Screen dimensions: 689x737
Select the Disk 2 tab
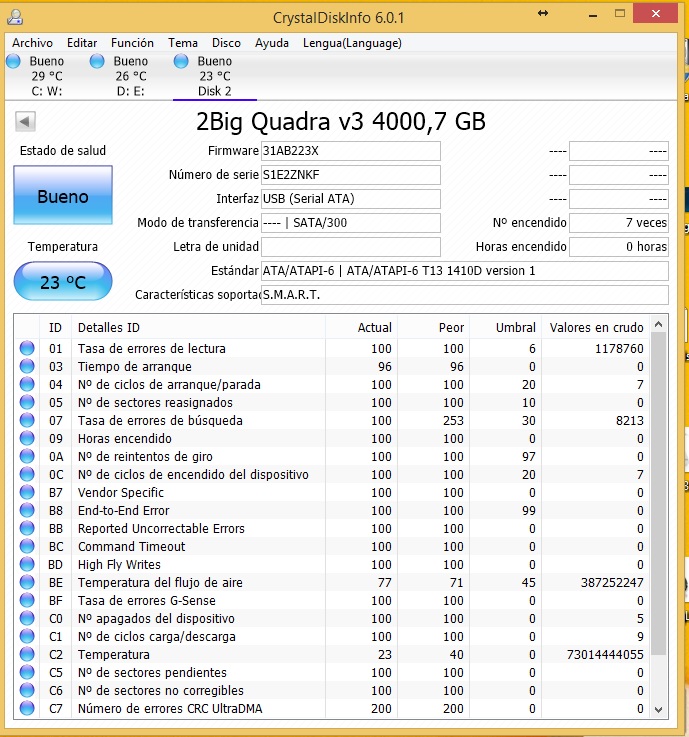coord(215,76)
